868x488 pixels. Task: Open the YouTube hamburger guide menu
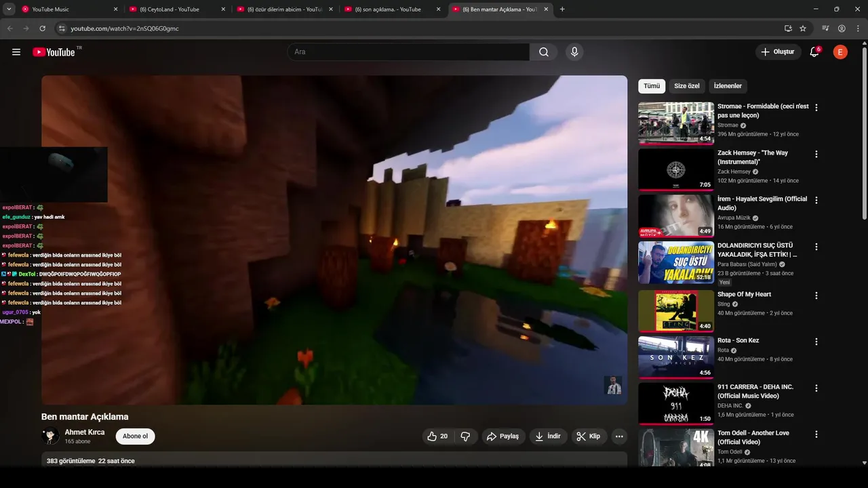(x=16, y=52)
